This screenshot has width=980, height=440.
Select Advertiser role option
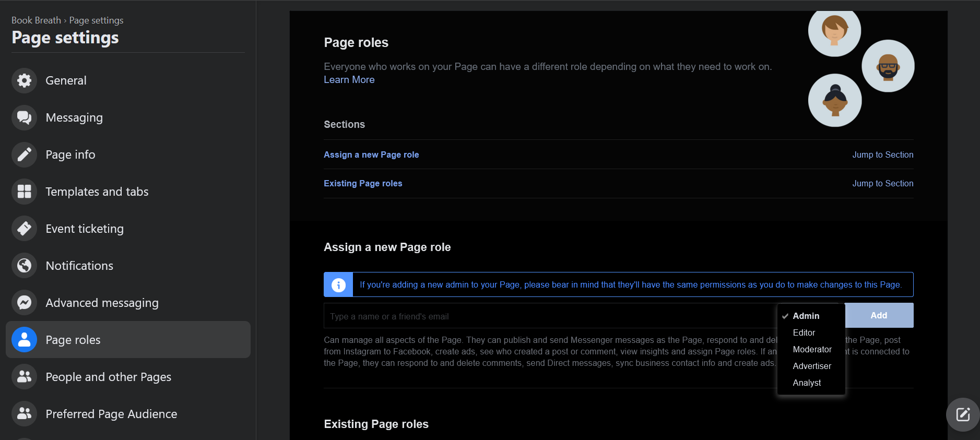811,366
